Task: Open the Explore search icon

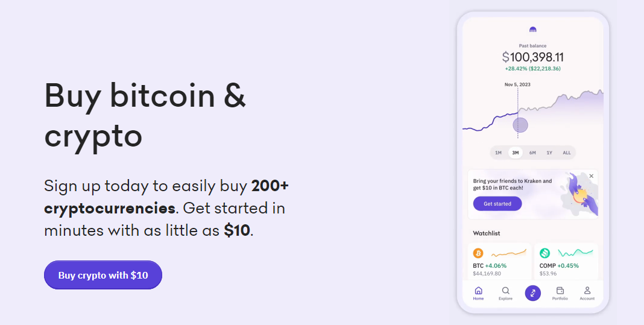Action: coord(505,291)
